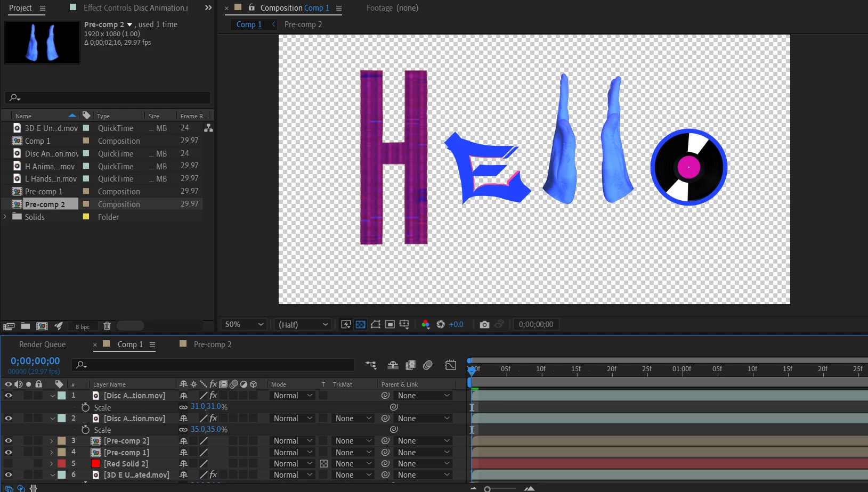868x492 pixels.
Task: Hide layer 6 3D E footage
Action: [8, 475]
